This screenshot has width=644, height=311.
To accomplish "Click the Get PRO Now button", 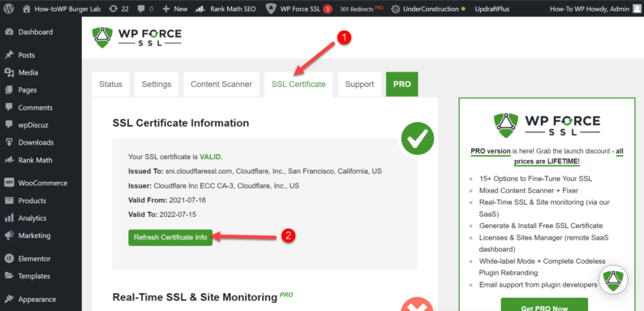I will point(544,305).
